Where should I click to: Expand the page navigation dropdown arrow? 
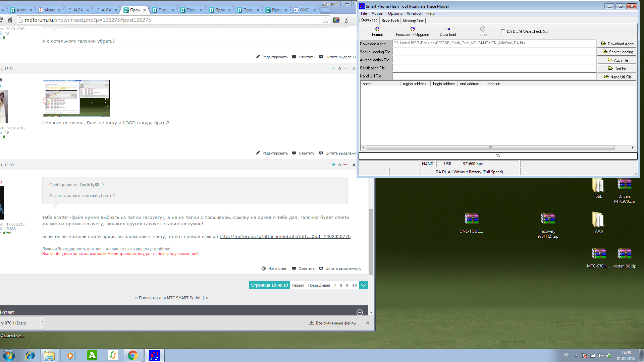coord(363,285)
